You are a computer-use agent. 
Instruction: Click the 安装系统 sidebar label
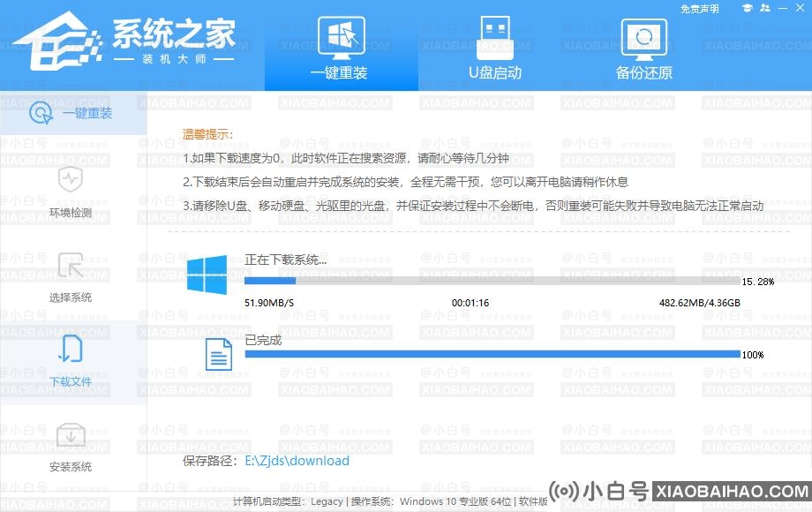pyautogui.click(x=71, y=467)
